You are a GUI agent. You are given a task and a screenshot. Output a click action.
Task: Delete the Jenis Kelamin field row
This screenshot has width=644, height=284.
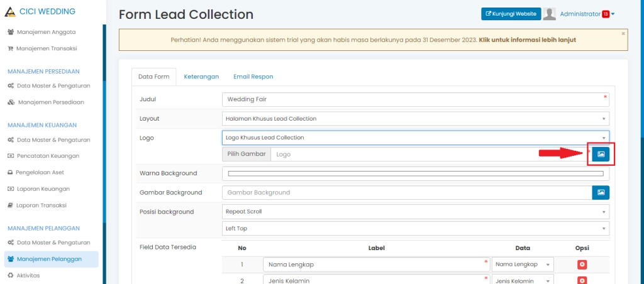coord(582,281)
